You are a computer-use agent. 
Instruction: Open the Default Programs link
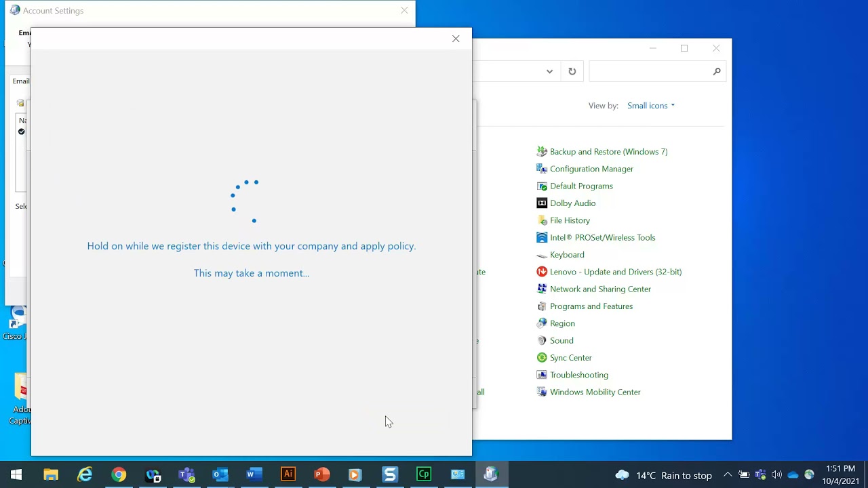[x=581, y=186]
